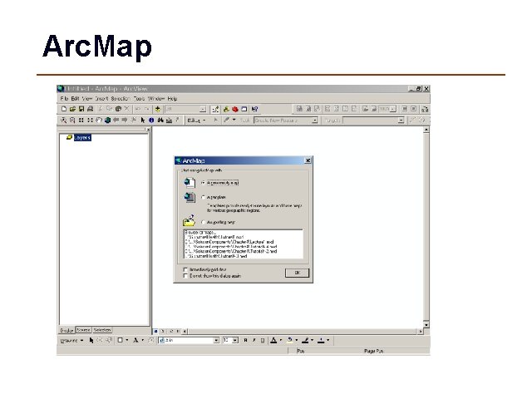Click OK in the ArcMap dialog
This screenshot has height=399, width=532.
(298, 273)
